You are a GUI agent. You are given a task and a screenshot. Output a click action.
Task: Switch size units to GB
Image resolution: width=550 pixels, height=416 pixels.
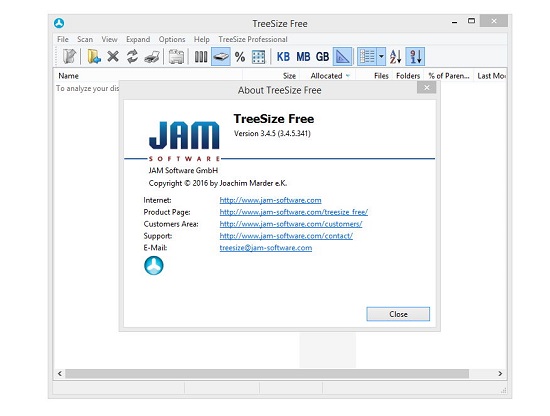322,56
